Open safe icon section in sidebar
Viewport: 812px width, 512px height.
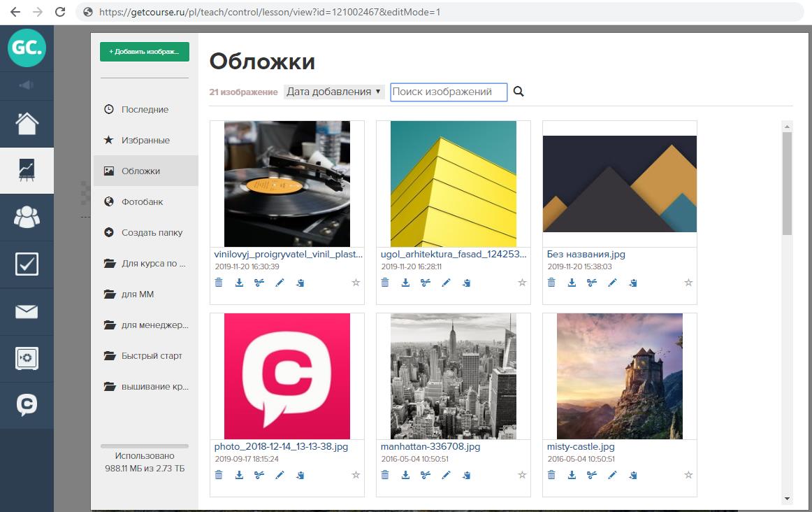(x=27, y=359)
